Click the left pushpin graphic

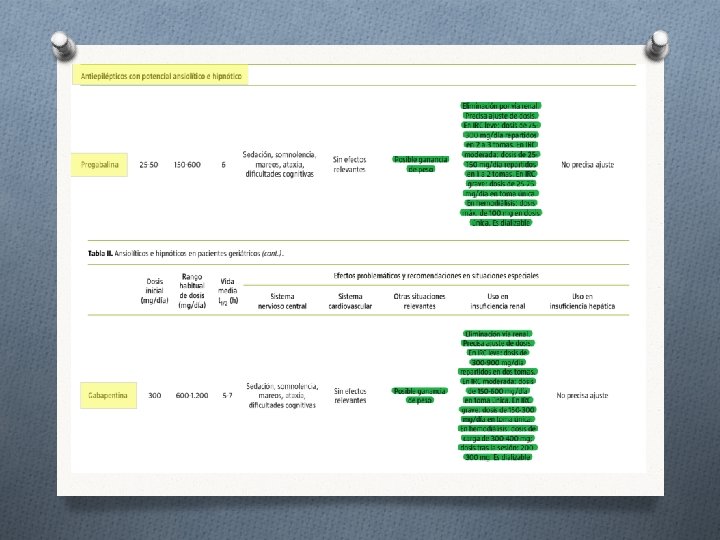pyautogui.click(x=63, y=45)
